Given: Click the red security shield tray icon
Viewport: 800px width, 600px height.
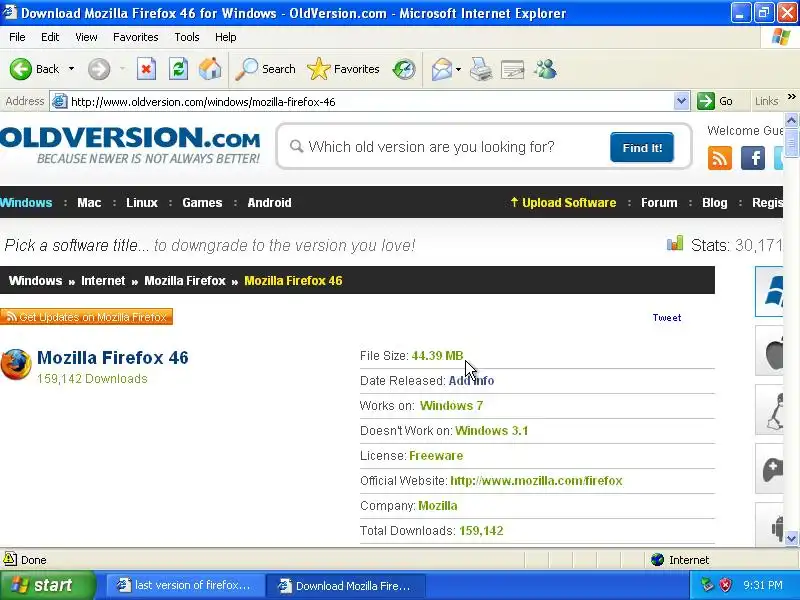Looking at the screenshot, I should (x=725, y=585).
